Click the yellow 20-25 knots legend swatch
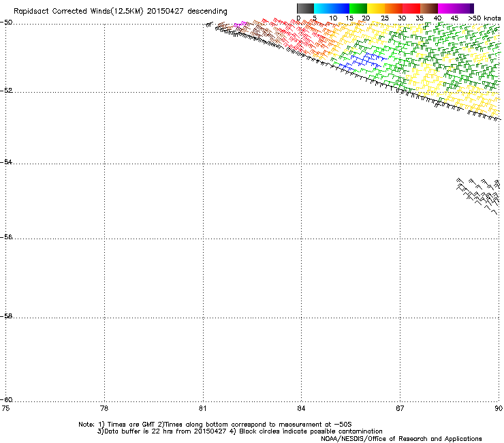Screen dimensions: 504x443 376,8
